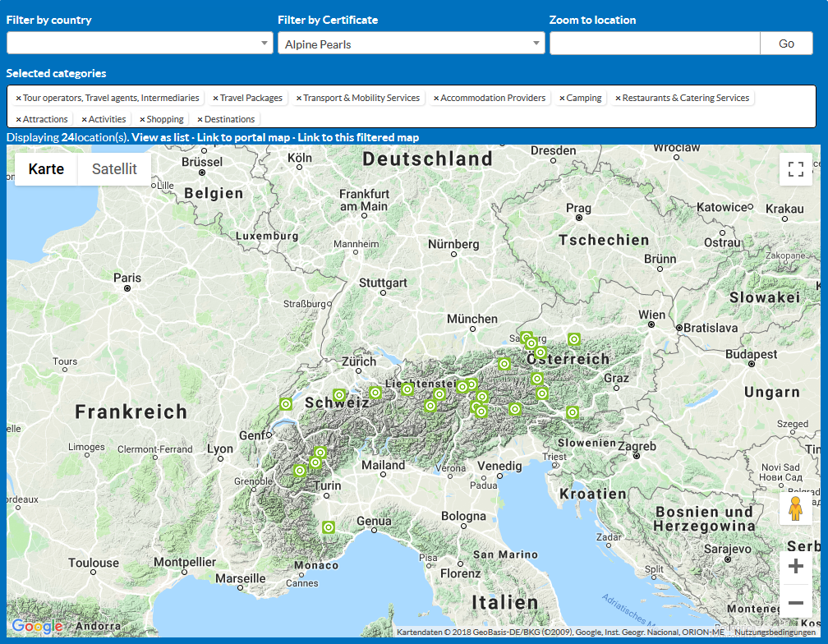This screenshot has height=644, width=828.
Task: Select the marker just west of Österreich label
Action: pos(504,364)
